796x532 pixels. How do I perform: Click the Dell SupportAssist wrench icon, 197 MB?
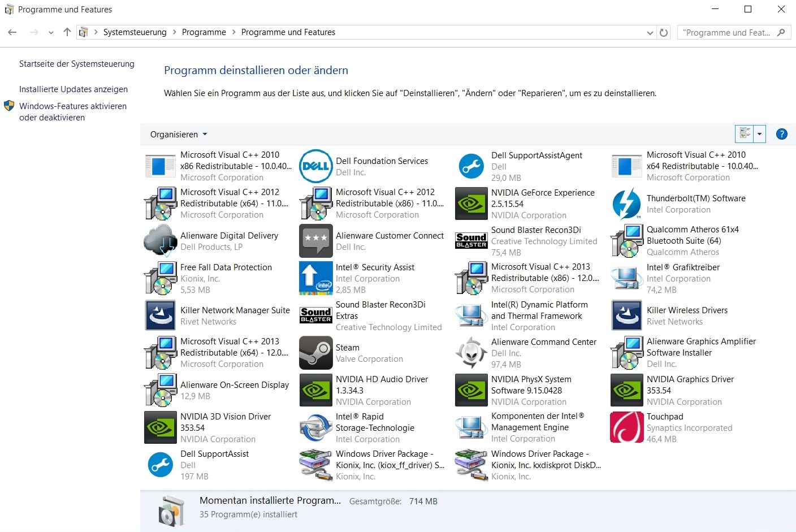[x=161, y=465]
